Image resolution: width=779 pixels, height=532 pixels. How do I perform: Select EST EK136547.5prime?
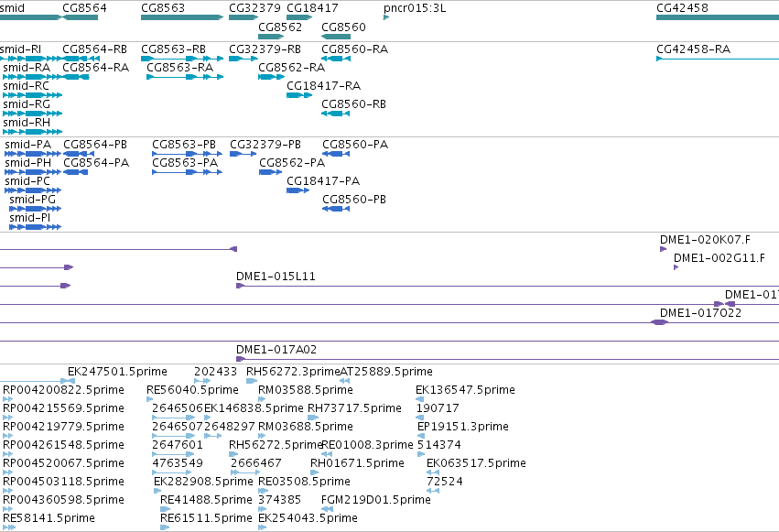465,390
